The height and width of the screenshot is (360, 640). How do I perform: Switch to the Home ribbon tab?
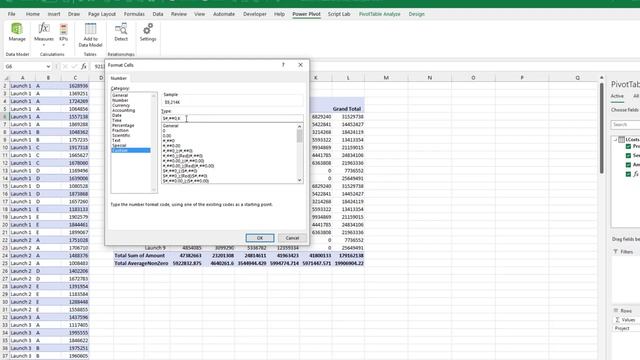pos(33,14)
